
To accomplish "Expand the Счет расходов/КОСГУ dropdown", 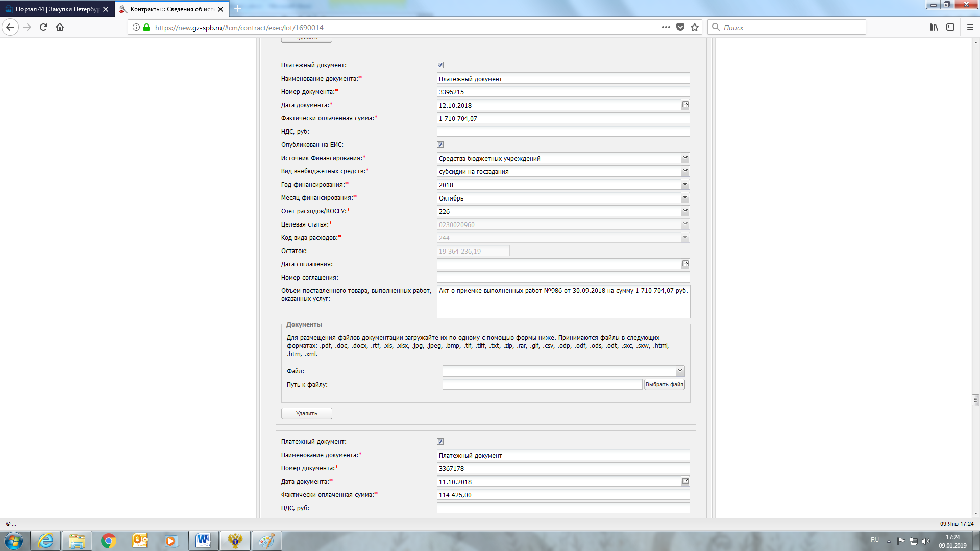I will (x=685, y=211).
